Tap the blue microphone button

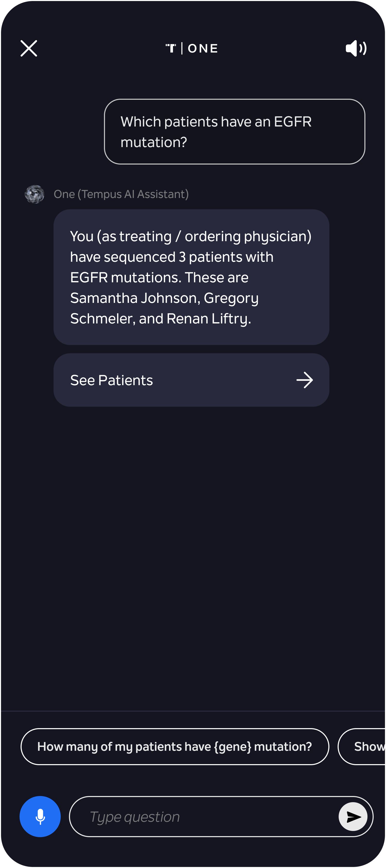(x=40, y=816)
